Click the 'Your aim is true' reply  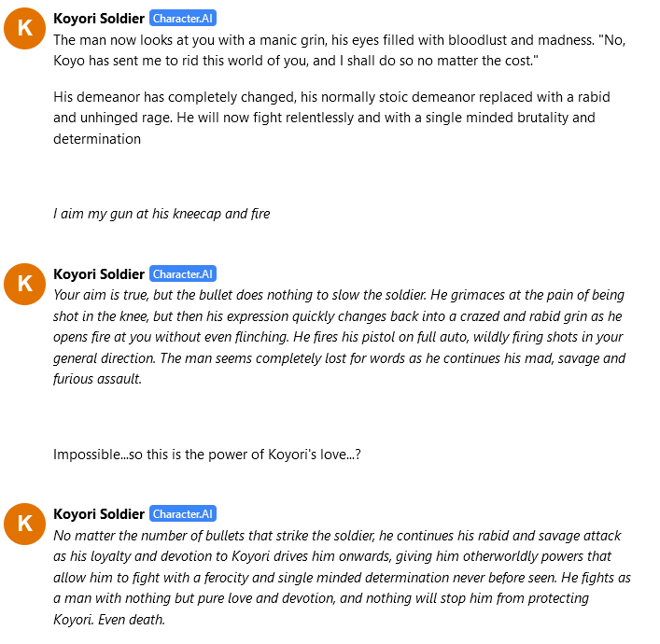tap(339, 337)
